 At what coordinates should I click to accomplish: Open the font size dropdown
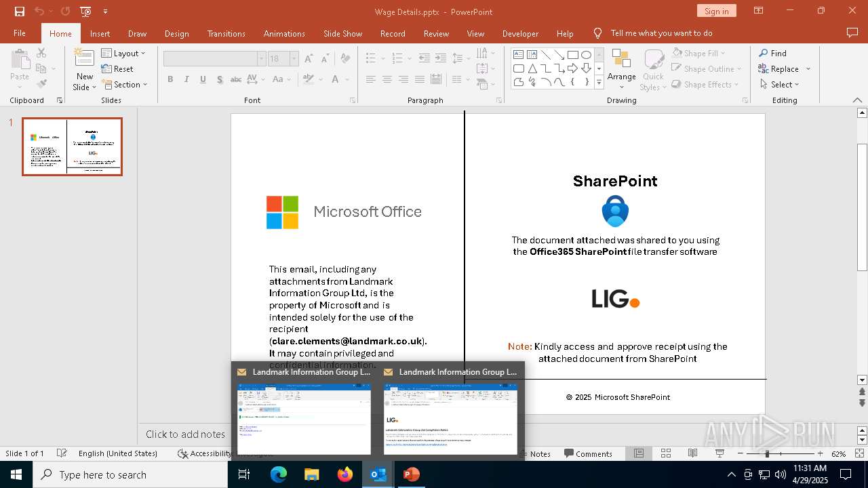click(294, 59)
